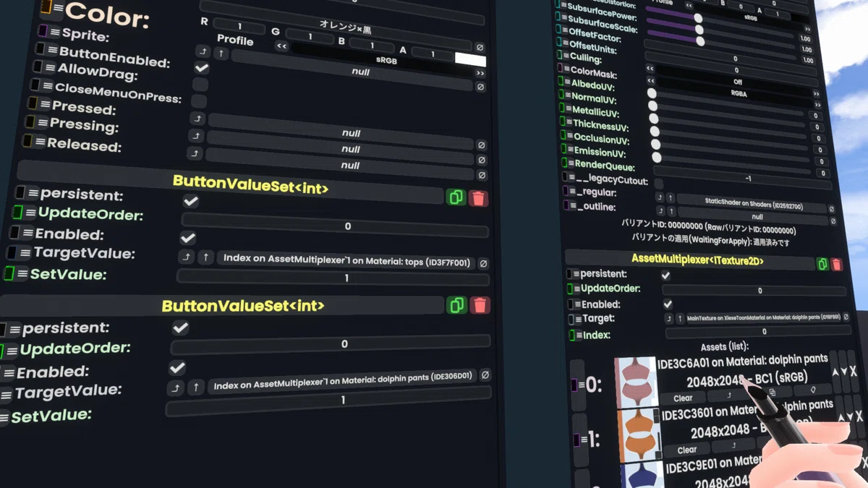868x488 pixels.
Task: Click the AssetMultiplexer Index value field
Action: [759, 333]
